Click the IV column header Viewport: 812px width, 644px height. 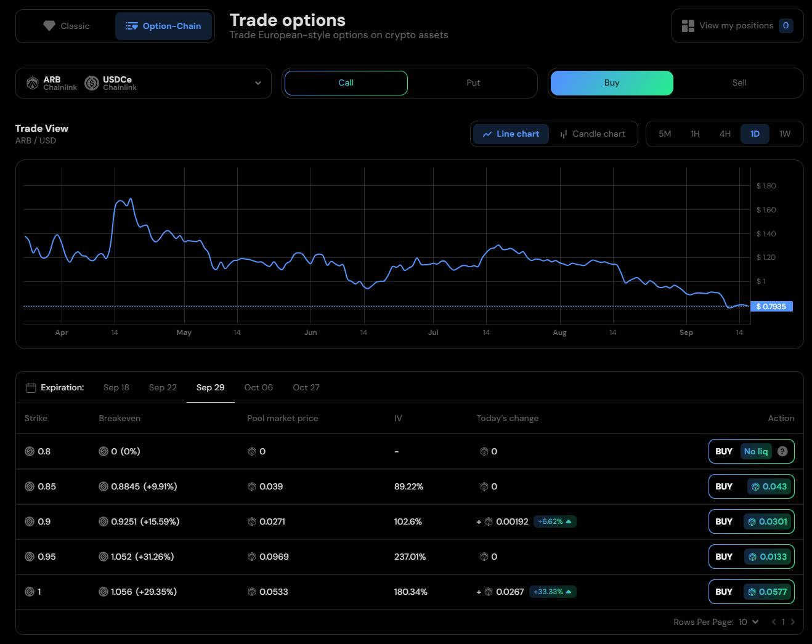398,418
